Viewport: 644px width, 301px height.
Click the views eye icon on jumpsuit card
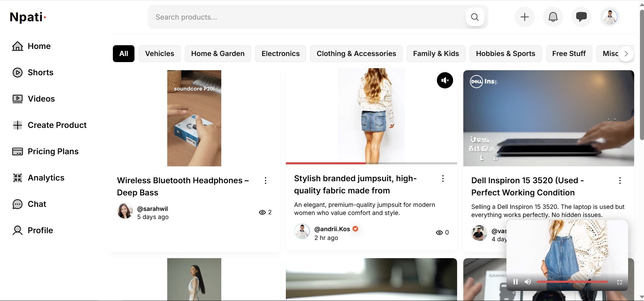coord(439,232)
